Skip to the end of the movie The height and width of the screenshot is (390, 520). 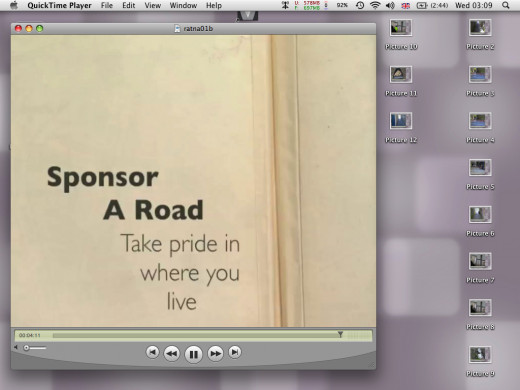point(235,352)
